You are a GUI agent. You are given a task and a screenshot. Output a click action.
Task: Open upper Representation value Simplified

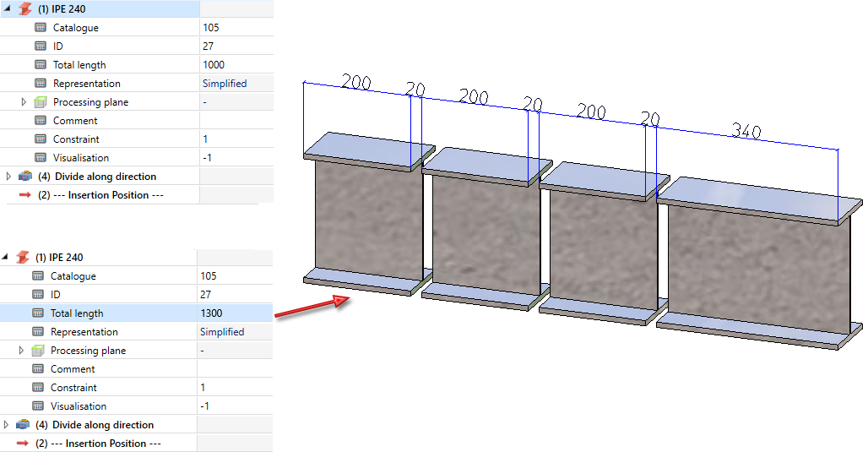[225, 83]
